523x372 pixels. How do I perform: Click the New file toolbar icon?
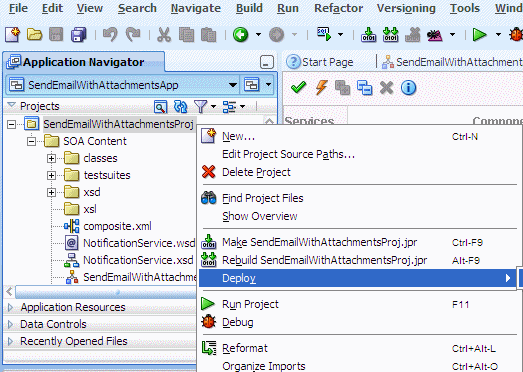click(x=12, y=34)
